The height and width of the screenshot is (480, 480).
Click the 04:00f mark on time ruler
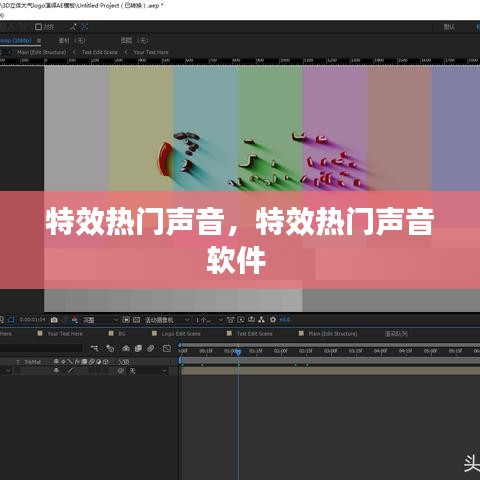380,351
